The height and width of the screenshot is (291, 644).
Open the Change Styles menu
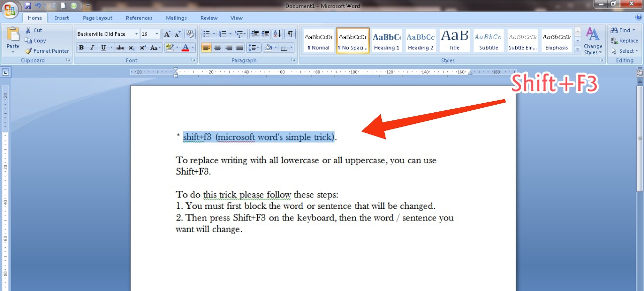[593, 41]
